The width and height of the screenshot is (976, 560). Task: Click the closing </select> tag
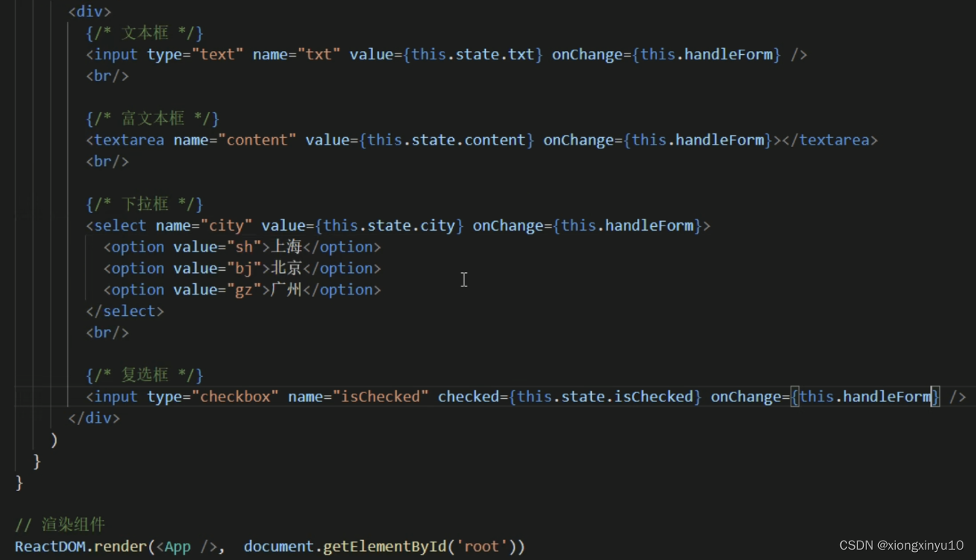coord(125,311)
